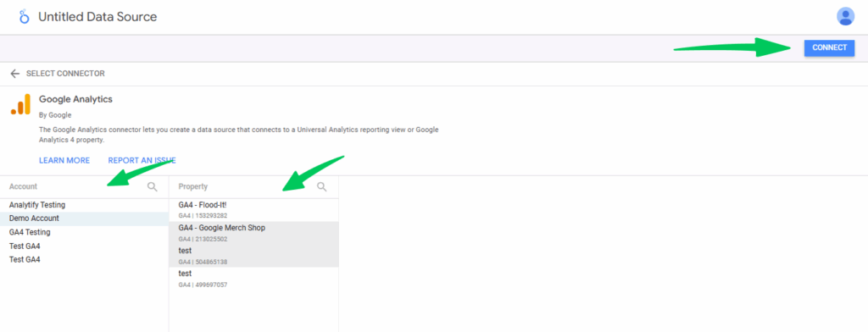Click the back arrow beside Select Connector
The width and height of the screenshot is (868, 332).
15,74
